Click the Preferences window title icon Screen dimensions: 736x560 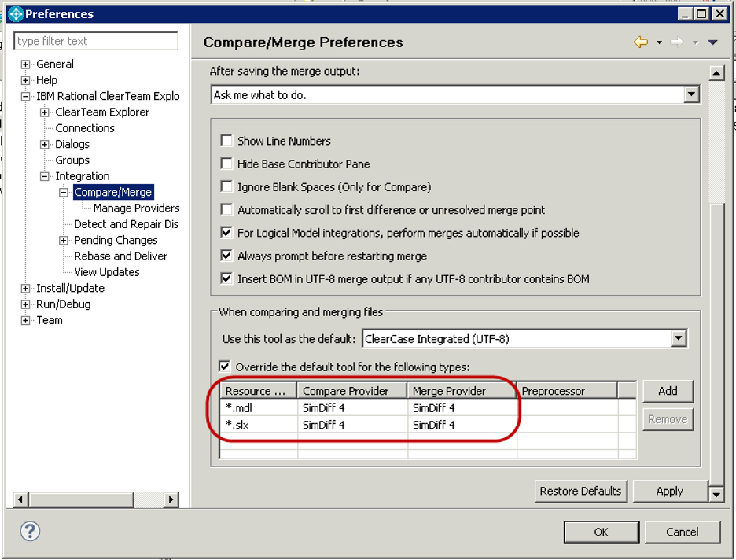tap(16, 14)
